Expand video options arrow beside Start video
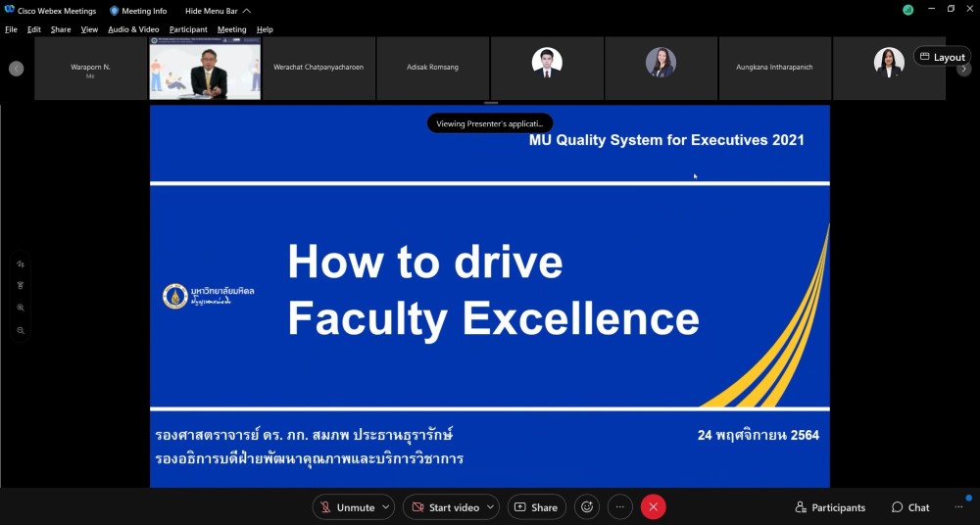The height and width of the screenshot is (525, 980). point(490,507)
